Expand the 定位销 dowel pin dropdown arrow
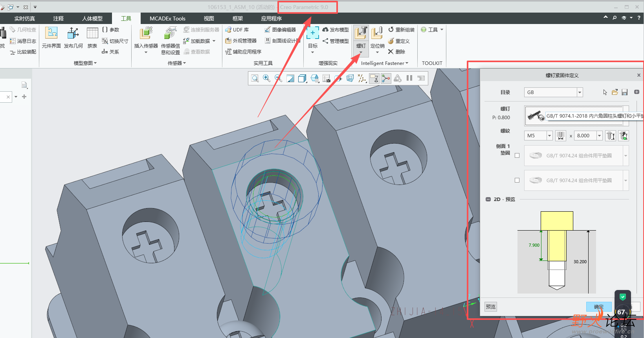 click(378, 52)
